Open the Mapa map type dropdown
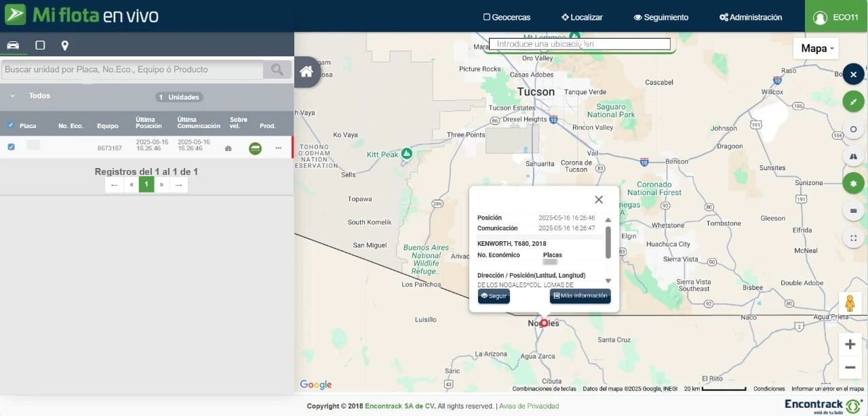Screen dimensions: 868x416 tap(816, 48)
